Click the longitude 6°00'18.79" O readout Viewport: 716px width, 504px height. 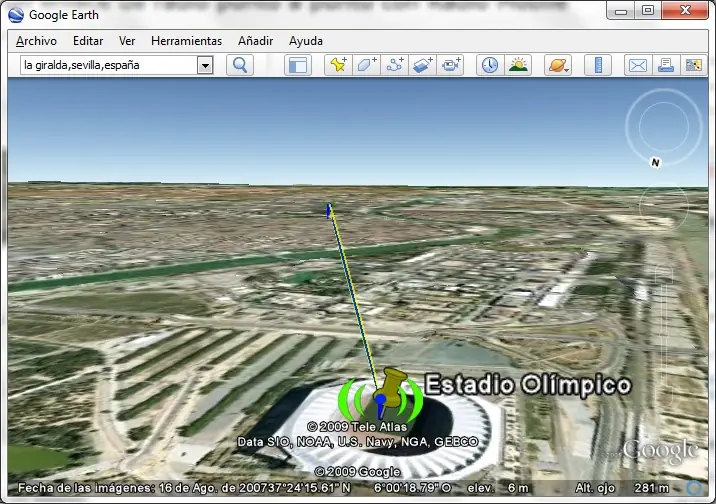click(412, 488)
